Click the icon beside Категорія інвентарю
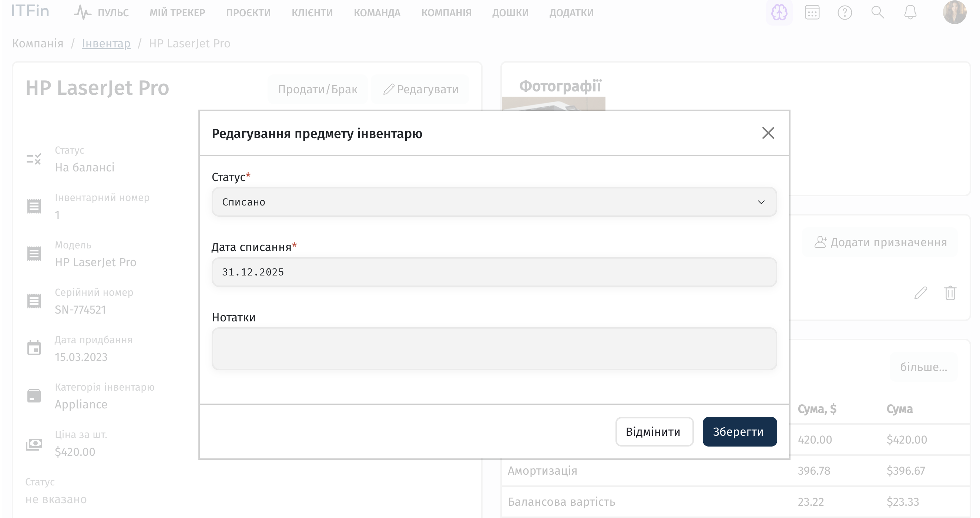980x518 pixels. click(34, 396)
